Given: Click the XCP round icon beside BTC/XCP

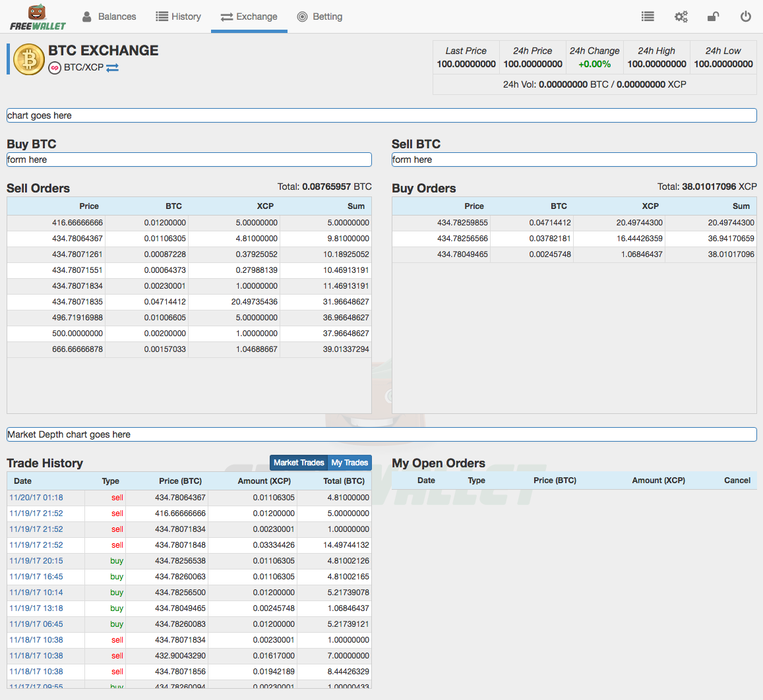Looking at the screenshot, I should point(55,68).
